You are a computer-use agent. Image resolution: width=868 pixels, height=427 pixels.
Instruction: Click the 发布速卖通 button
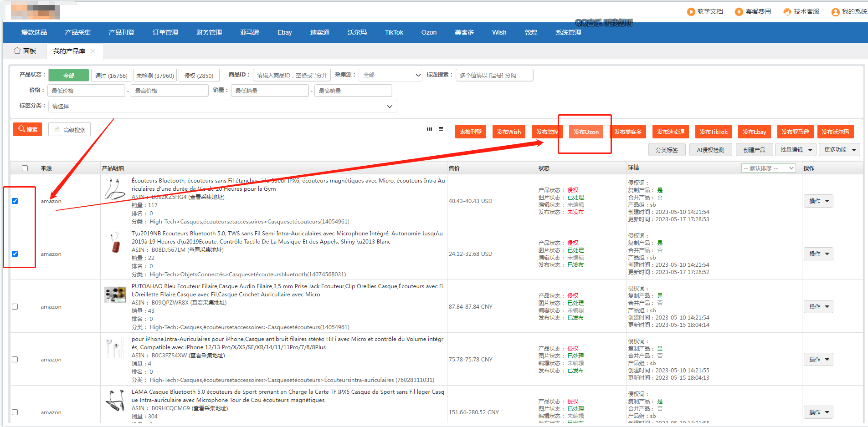[670, 132]
